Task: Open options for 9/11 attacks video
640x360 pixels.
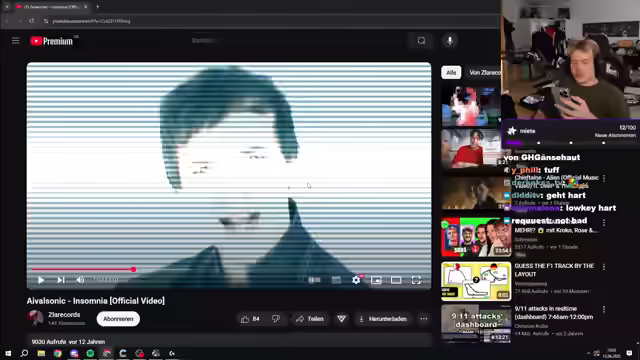Action: pos(604,310)
